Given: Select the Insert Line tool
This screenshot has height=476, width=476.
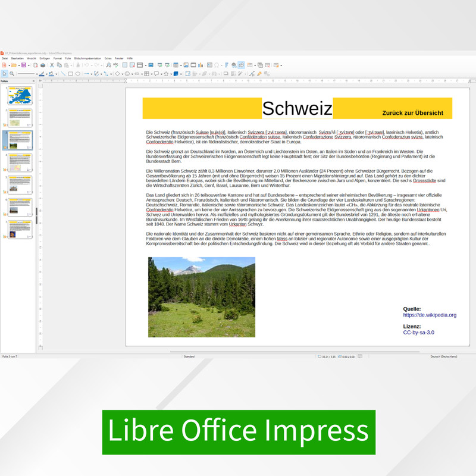Looking at the screenshot, I should (63, 74).
